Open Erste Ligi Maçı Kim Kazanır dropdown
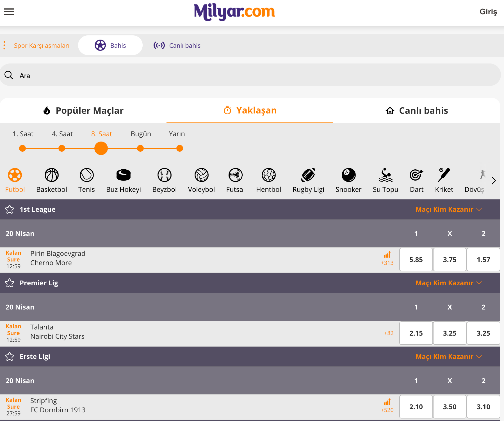Image resolution: width=504 pixels, height=421 pixels. (449, 356)
